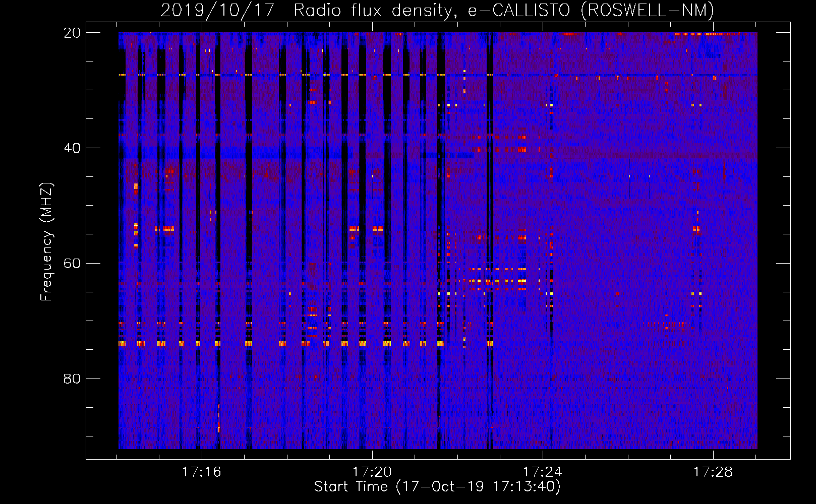Click the frequency tick label '40'
This screenshot has width=816, height=504.
pos(72,148)
